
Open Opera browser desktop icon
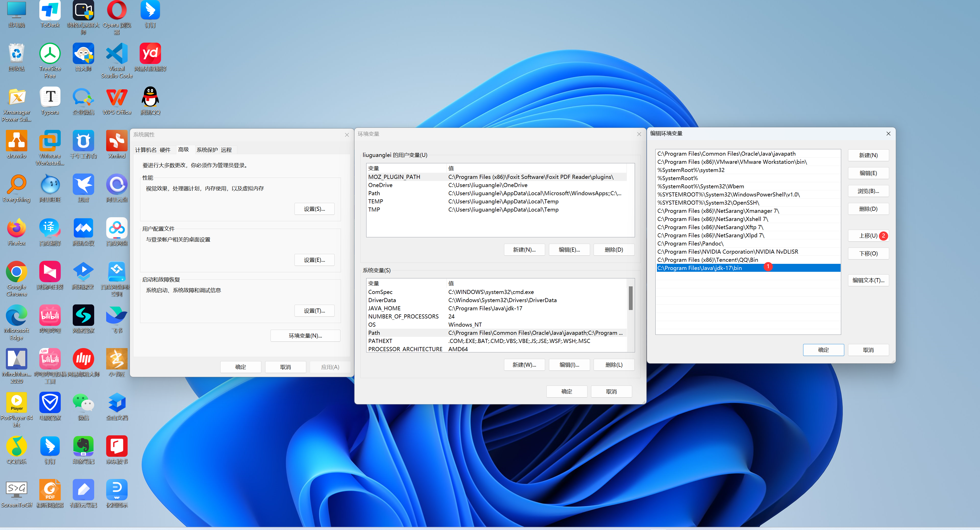click(117, 17)
